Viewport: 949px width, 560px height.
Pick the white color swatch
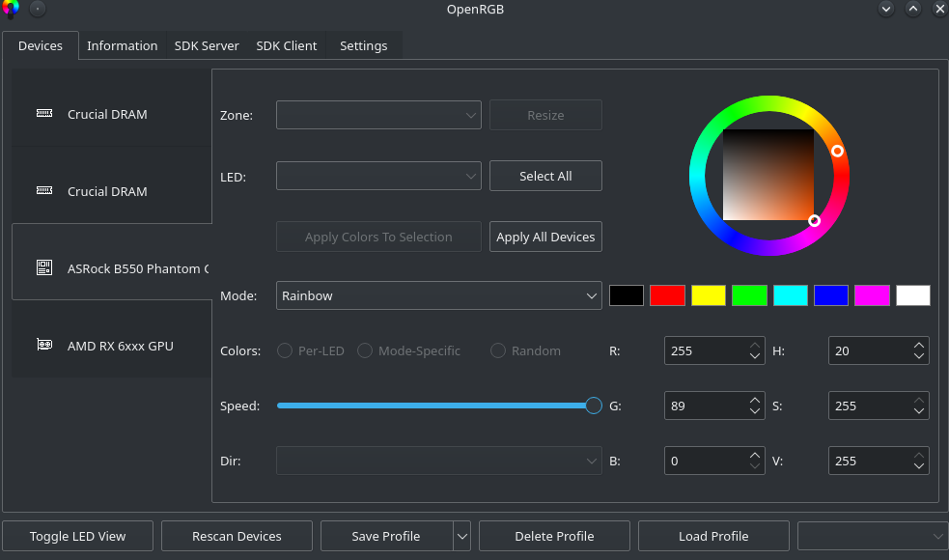[x=913, y=295]
